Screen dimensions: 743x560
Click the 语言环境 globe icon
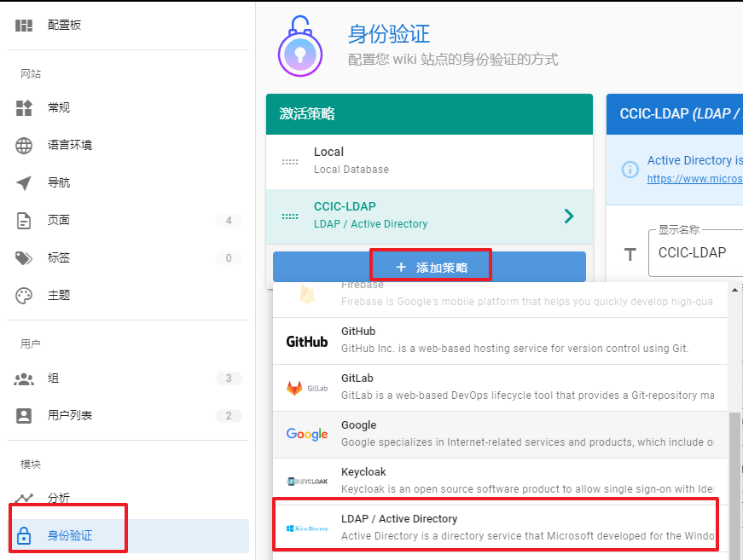tap(23, 145)
